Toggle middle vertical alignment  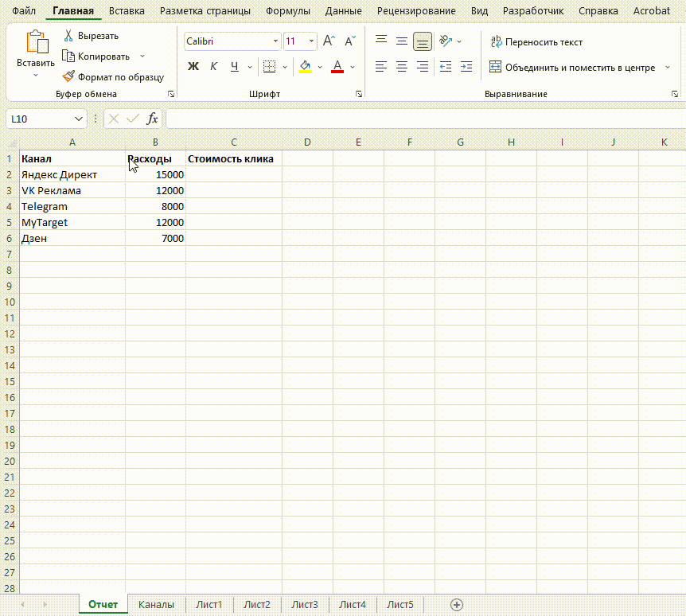[402, 41]
